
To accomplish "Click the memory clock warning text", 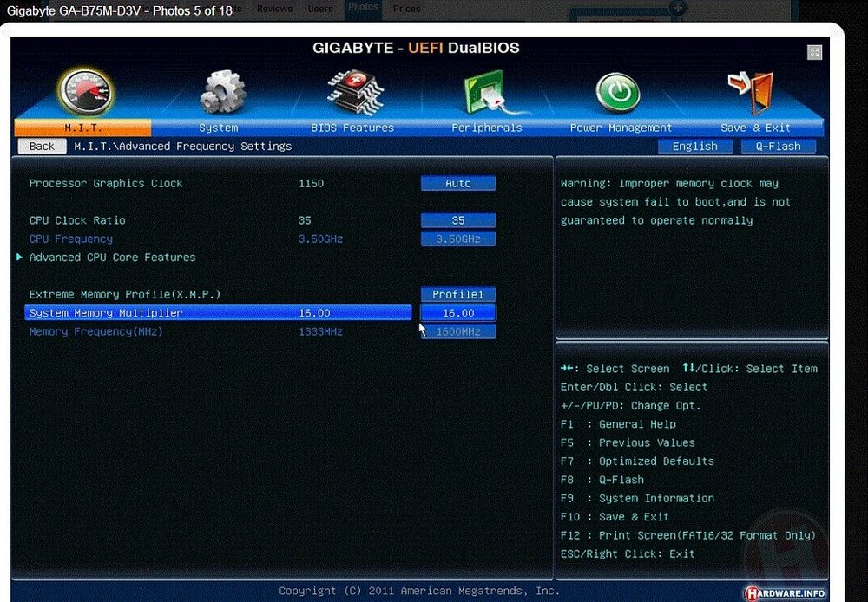I will pos(675,202).
